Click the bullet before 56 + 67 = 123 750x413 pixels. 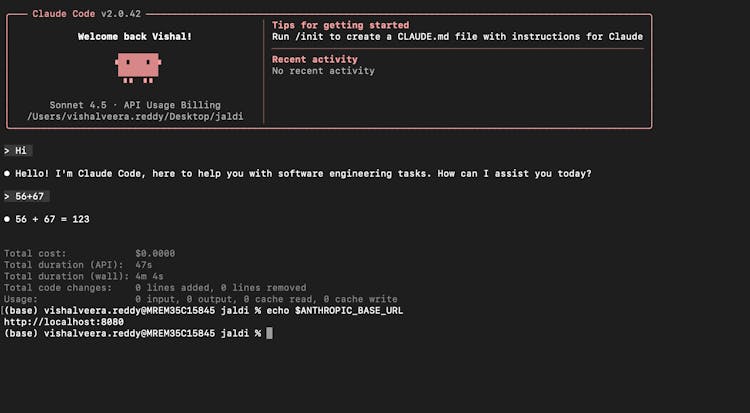8,218
